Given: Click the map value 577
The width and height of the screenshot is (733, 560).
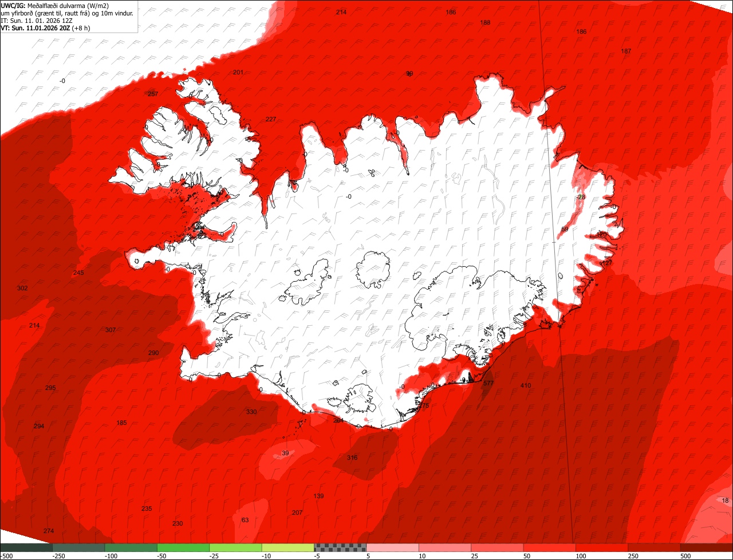Looking at the screenshot, I should 488,383.
